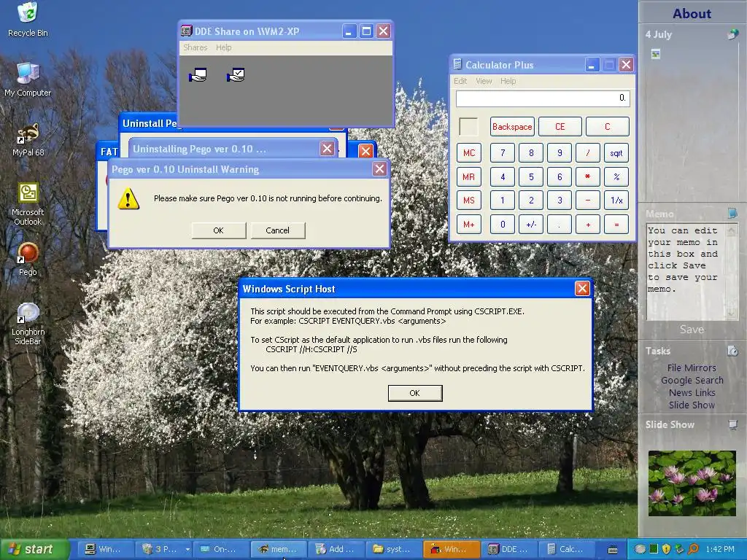Click the DDE Share title bar icon
The image size is (747, 560).
pyautogui.click(x=186, y=31)
